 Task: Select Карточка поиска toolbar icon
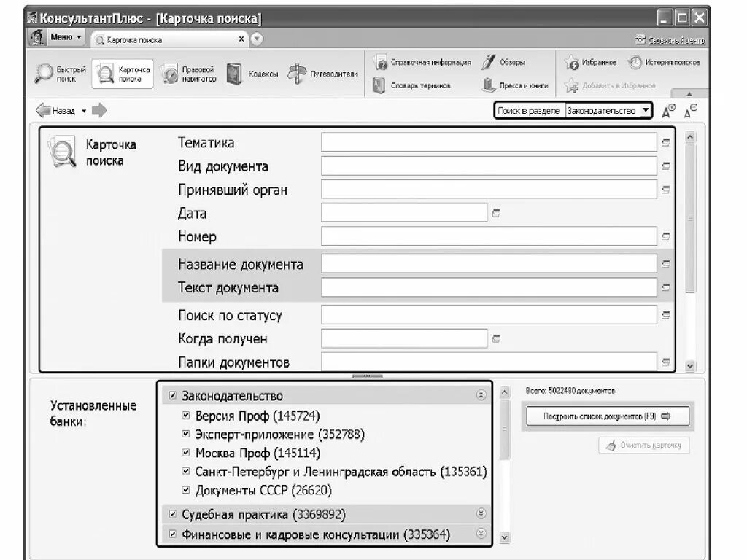click(123, 74)
